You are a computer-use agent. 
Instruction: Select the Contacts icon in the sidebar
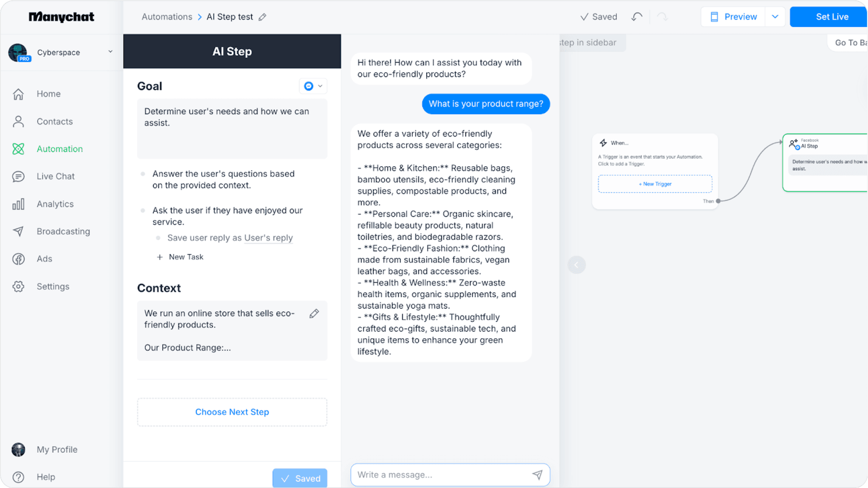pos(18,121)
